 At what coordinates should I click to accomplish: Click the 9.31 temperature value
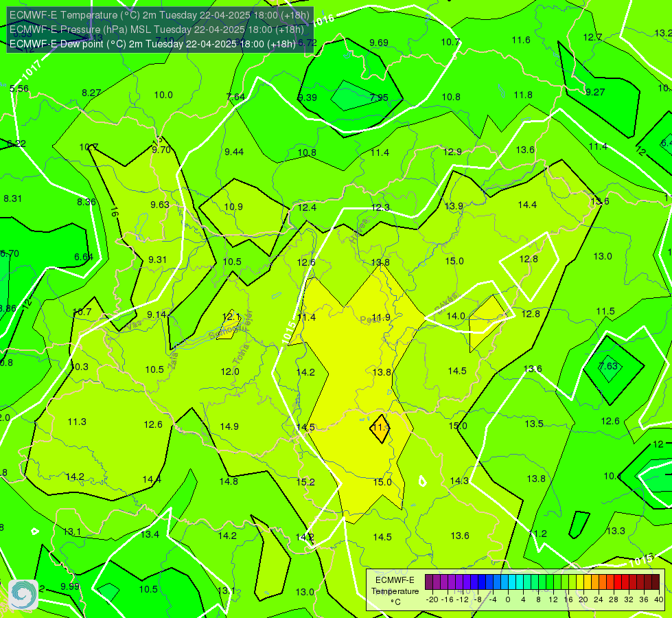[158, 260]
